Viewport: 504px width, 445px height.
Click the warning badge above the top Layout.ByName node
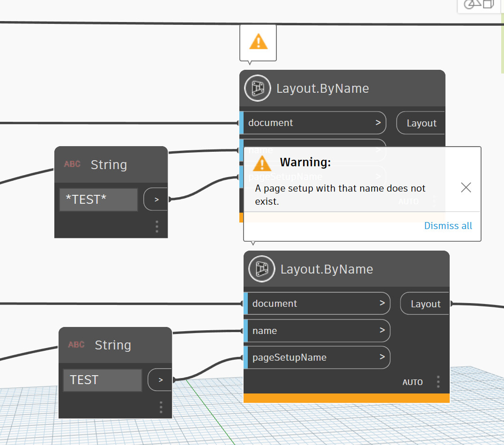tap(258, 42)
